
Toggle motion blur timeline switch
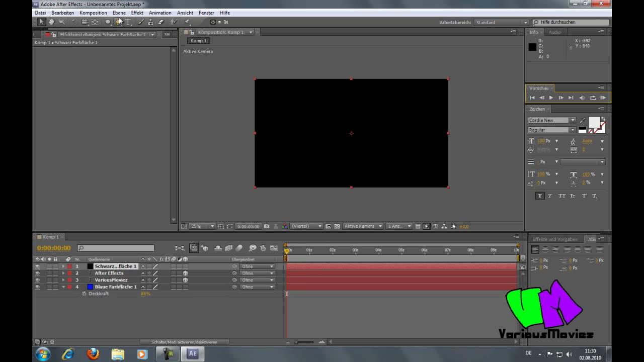click(239, 248)
